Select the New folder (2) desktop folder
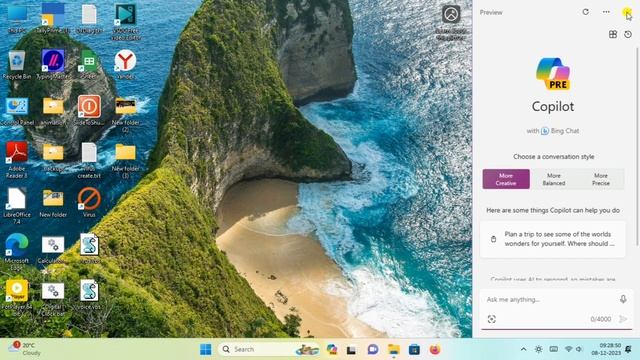This screenshot has height=360, width=640. (x=125, y=115)
